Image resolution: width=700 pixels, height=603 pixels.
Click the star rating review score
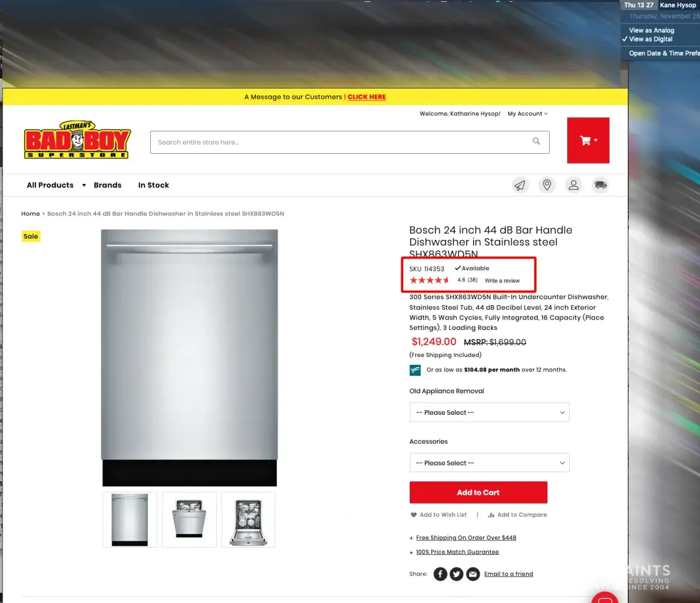[429, 280]
